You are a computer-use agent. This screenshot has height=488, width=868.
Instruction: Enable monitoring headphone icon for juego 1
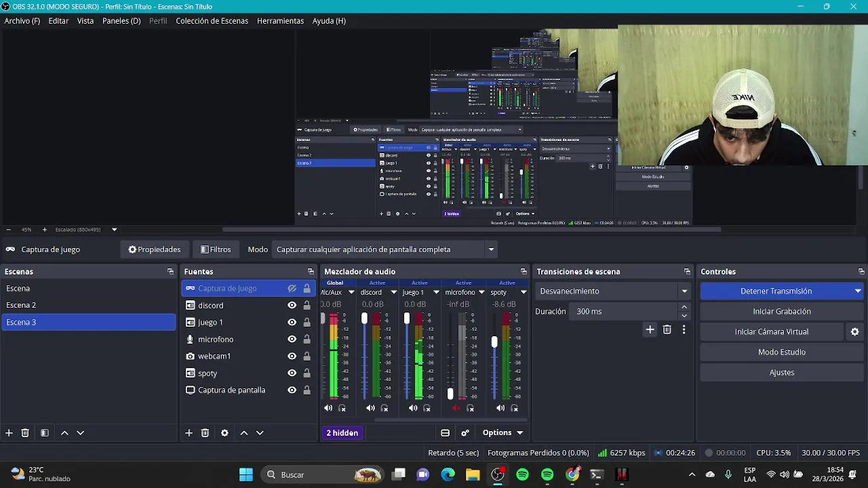(427, 408)
